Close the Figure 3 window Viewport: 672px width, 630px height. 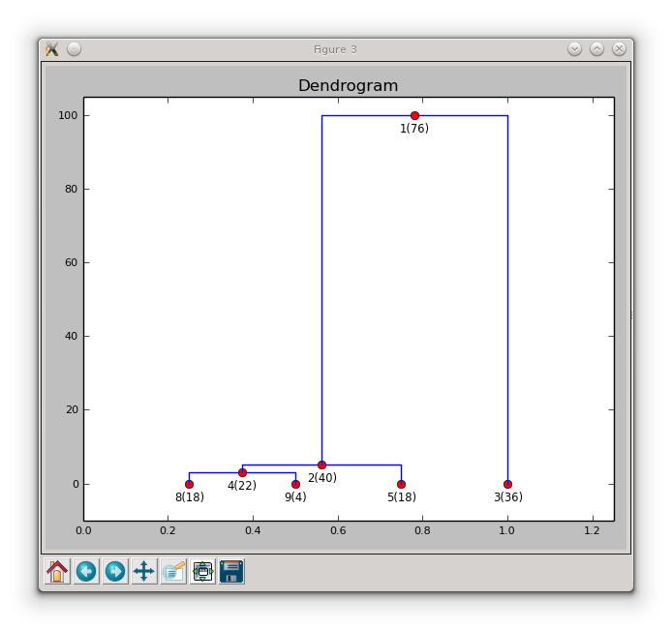[x=619, y=49]
